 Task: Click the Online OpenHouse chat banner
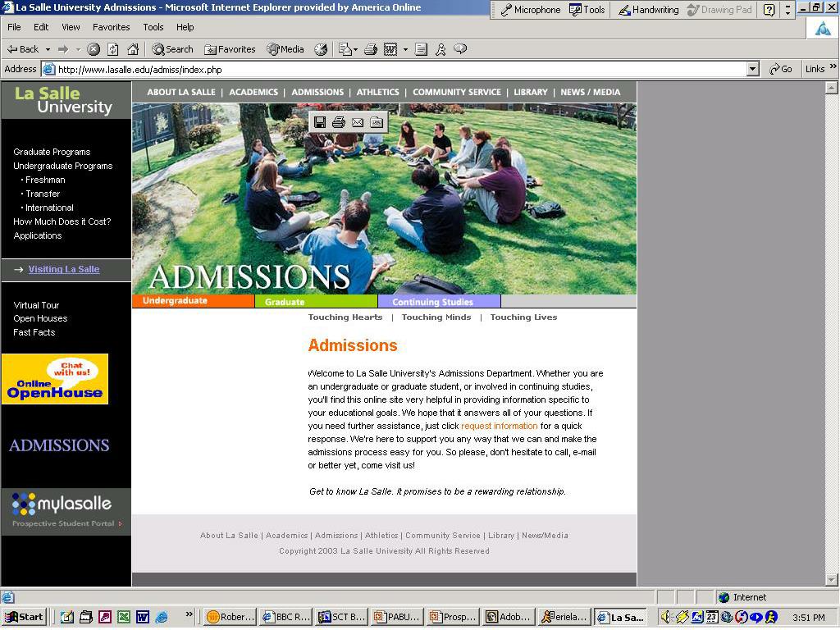pos(55,379)
